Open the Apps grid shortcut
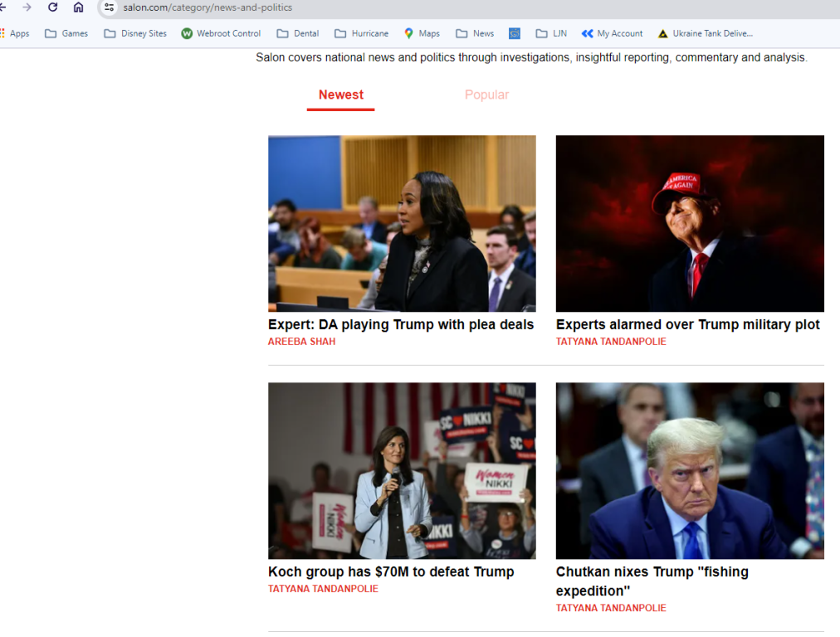840x637 pixels. (15, 33)
